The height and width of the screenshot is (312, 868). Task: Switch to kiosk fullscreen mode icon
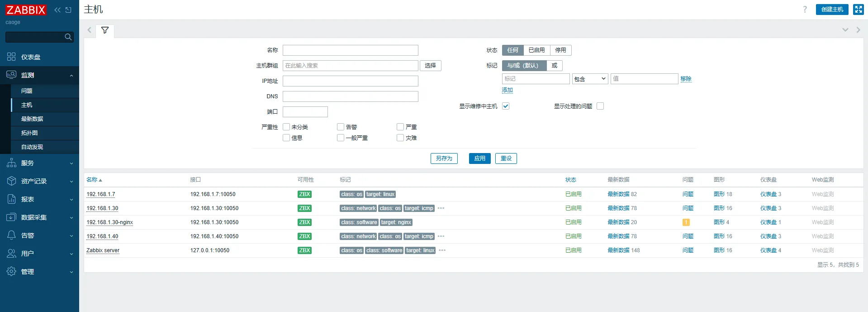pyautogui.click(x=859, y=10)
